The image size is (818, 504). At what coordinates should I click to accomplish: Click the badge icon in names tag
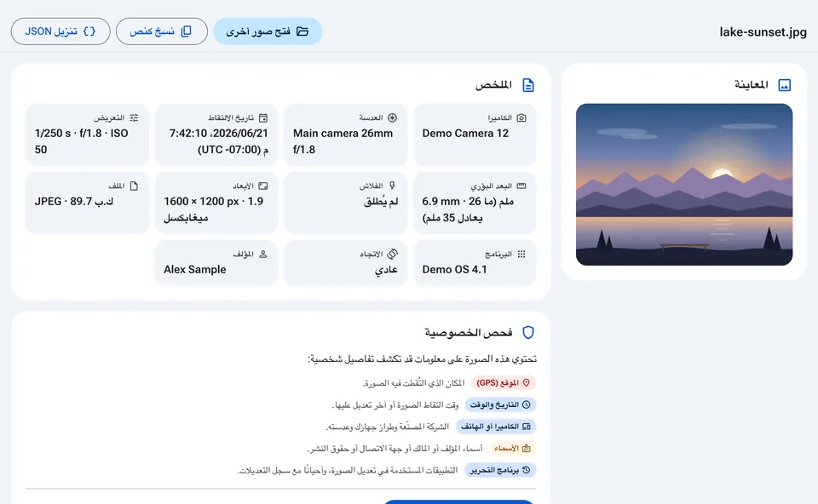click(527, 448)
